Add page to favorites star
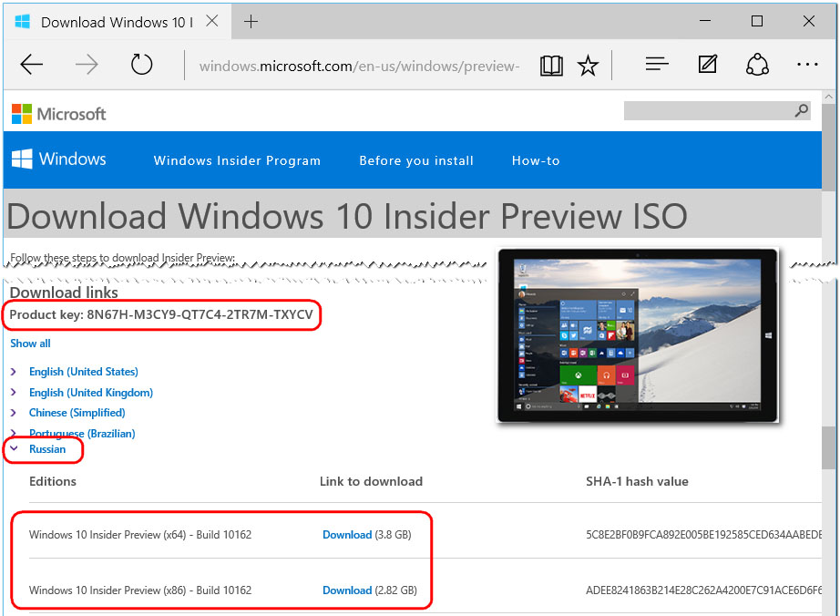The image size is (840, 616). [x=588, y=66]
